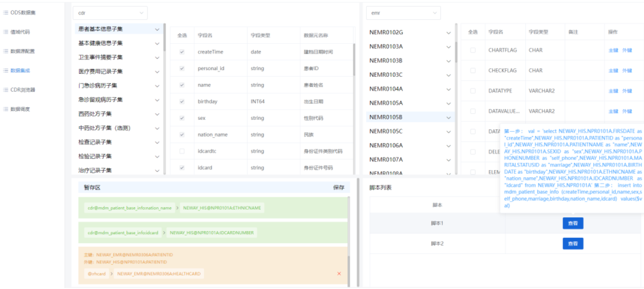Click the ODS数据集 sidebar icon
Screen dimensions: 644x289
tap(6, 13)
